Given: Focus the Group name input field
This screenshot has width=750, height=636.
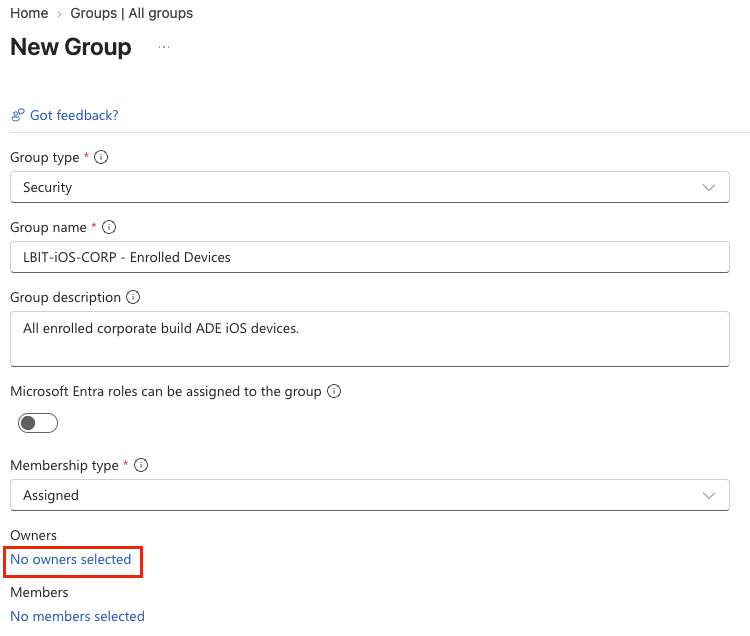Looking at the screenshot, I should pos(370,257).
